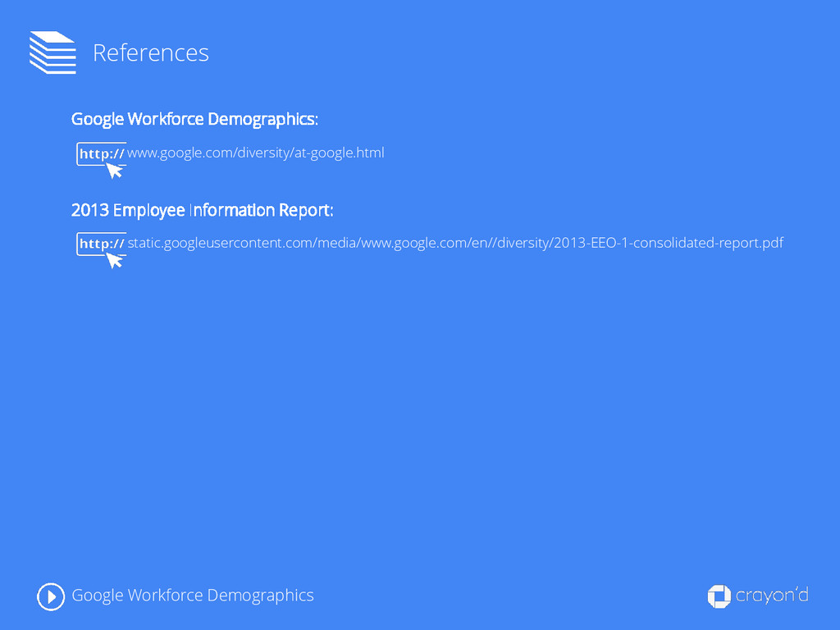Click the 'Google Workforce Demographics:' heading
The width and height of the screenshot is (840, 630).
pos(194,119)
